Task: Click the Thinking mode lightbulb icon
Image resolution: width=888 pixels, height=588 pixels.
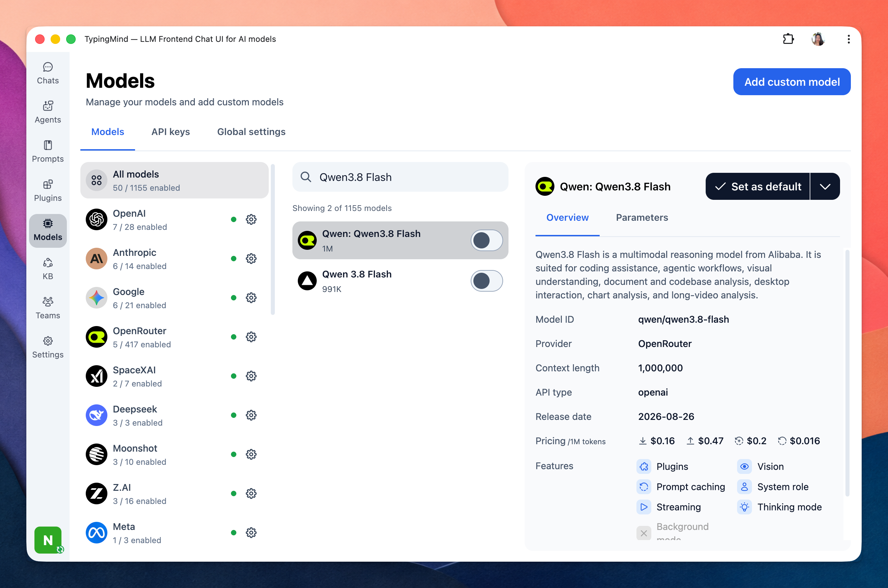Action: pos(745,507)
